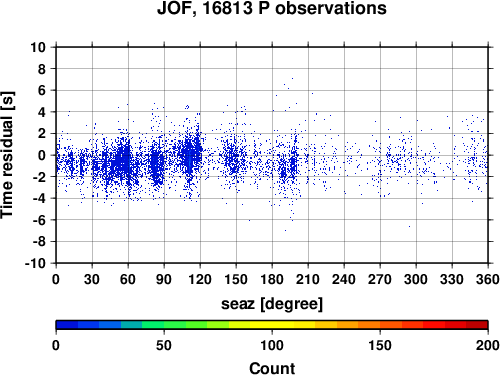Click the y-axis tick label '10'
500x375 pixels.
pos(38,47)
